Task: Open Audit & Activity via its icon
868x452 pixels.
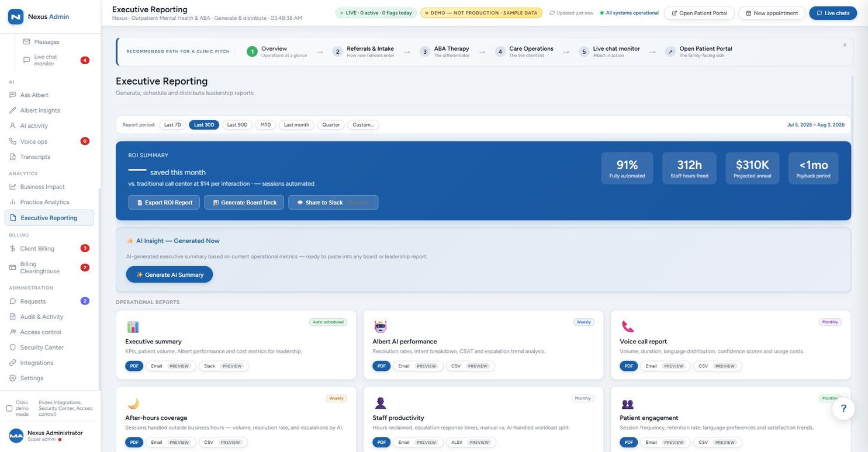Action: coord(13,317)
